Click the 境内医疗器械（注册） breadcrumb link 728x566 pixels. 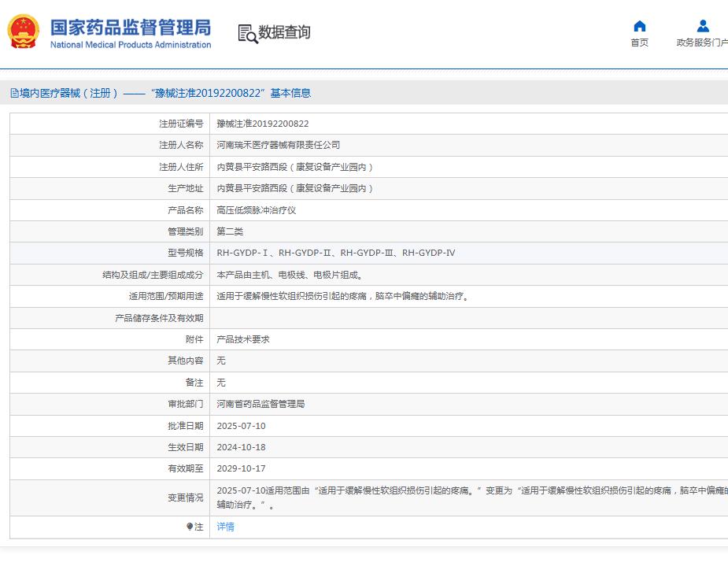(59, 92)
